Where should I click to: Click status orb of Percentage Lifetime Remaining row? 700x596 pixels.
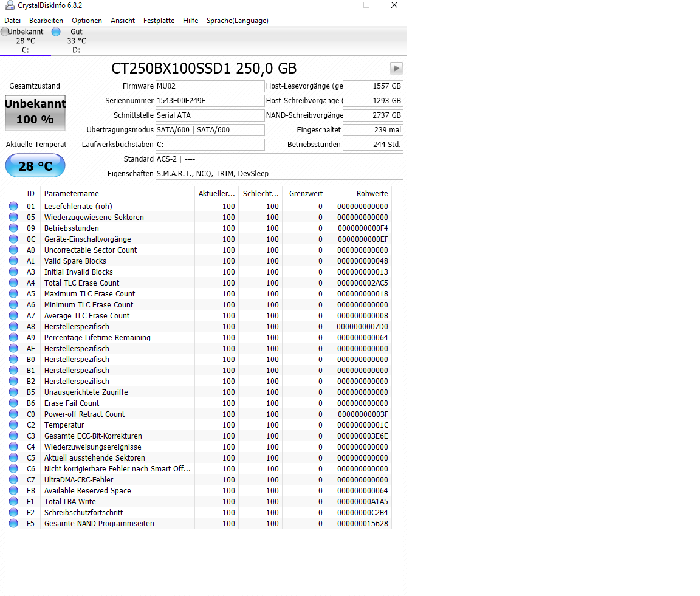coord(13,338)
